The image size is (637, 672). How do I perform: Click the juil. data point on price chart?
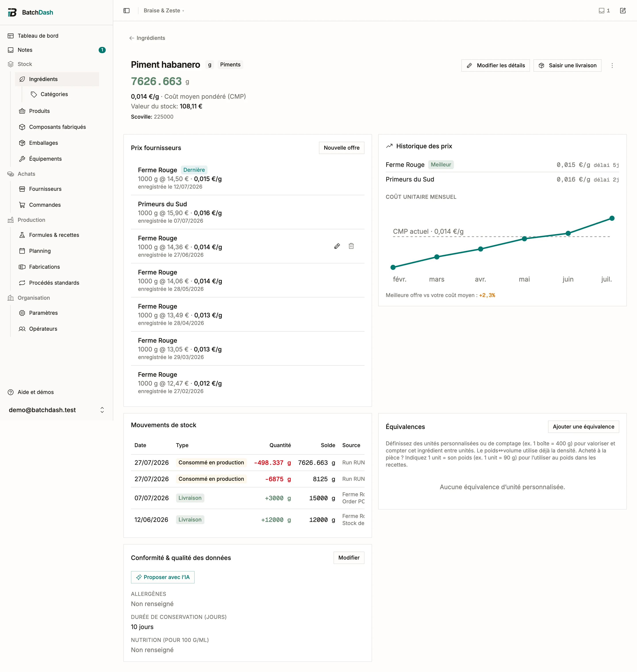612,218
